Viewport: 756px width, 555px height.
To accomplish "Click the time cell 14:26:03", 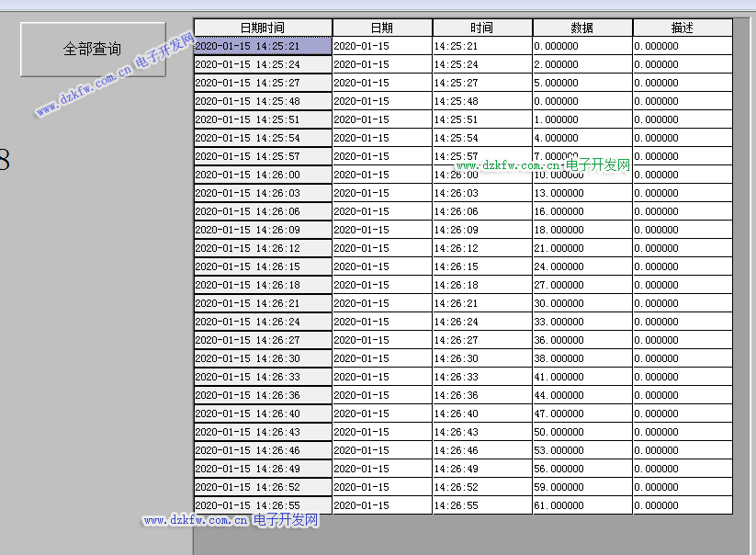I will click(482, 193).
